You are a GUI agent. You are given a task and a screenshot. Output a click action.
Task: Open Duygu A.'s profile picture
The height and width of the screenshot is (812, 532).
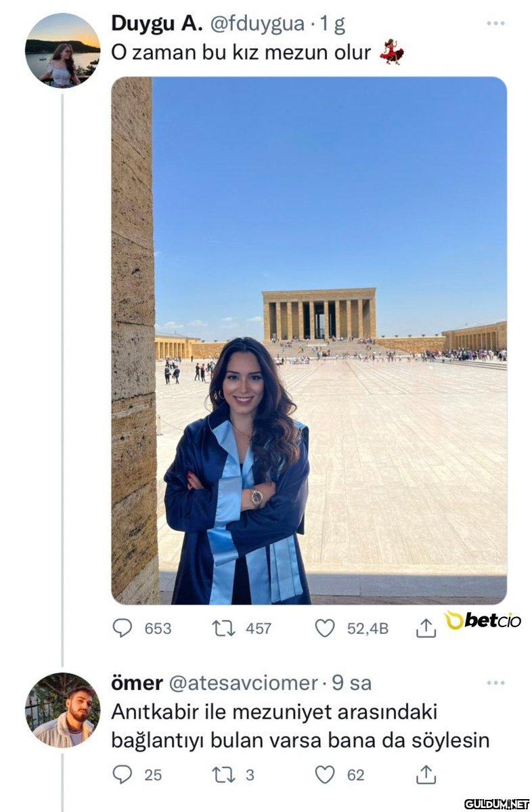coord(63,49)
